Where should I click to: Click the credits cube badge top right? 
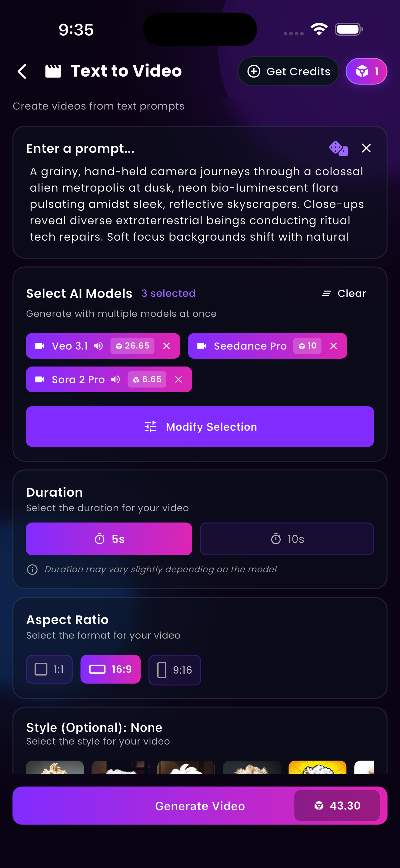click(x=366, y=71)
